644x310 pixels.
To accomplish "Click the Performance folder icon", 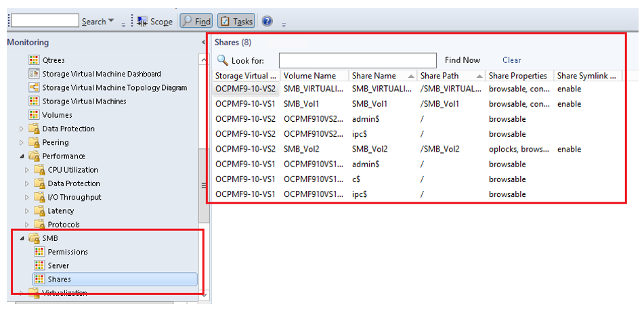I will point(34,156).
